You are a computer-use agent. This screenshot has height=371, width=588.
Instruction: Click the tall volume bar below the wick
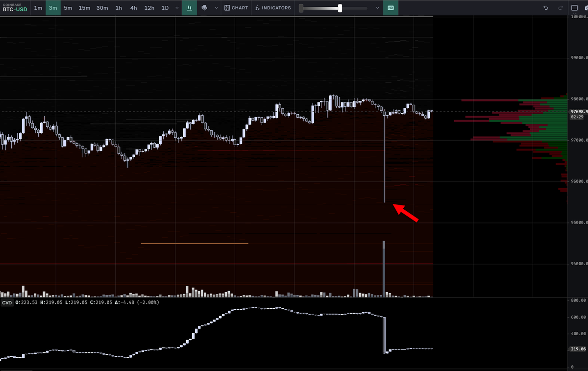coord(384,269)
